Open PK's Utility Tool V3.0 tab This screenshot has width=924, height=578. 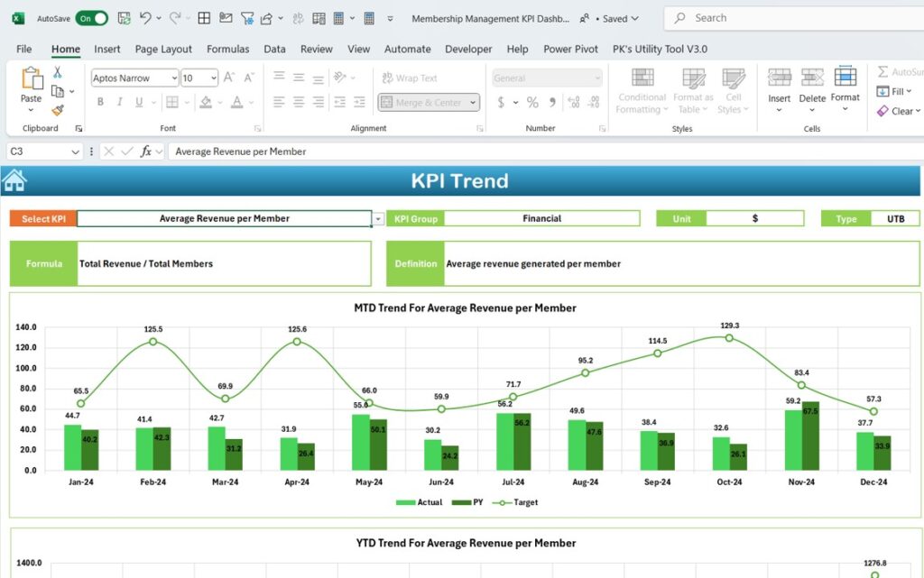(660, 49)
